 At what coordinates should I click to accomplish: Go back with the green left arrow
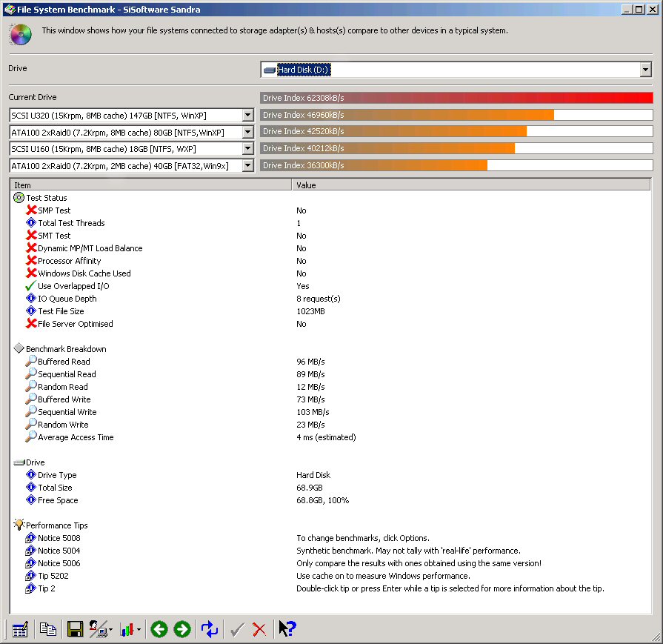tap(159, 629)
